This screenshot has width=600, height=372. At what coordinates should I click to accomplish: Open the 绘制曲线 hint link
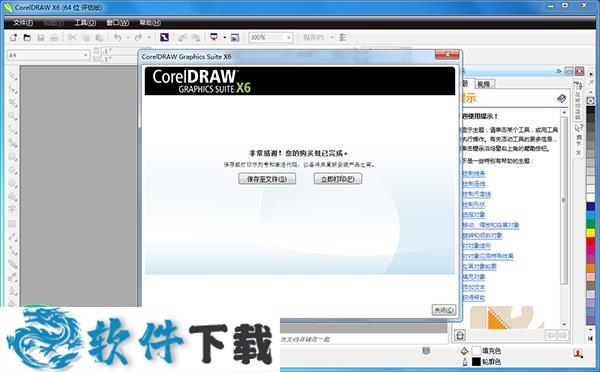474,184
